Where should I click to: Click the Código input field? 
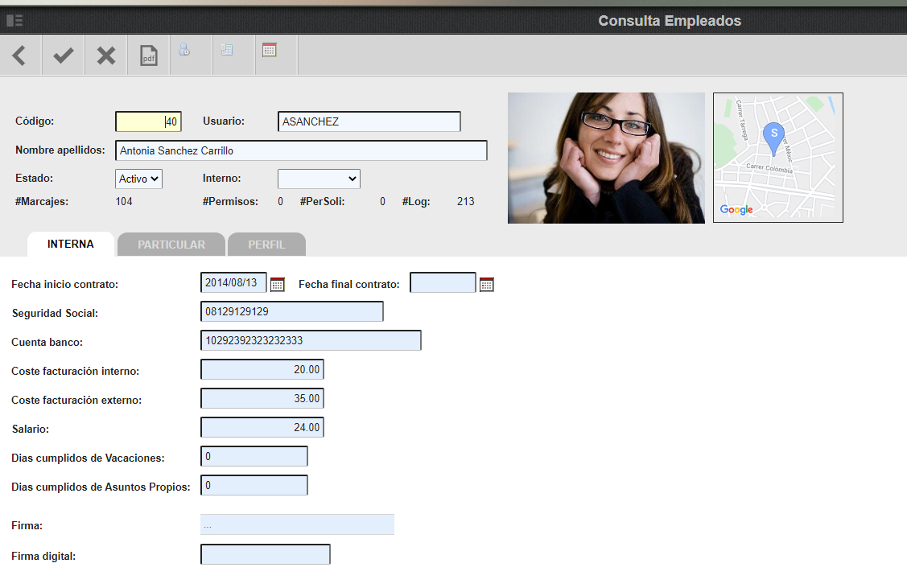tap(149, 121)
